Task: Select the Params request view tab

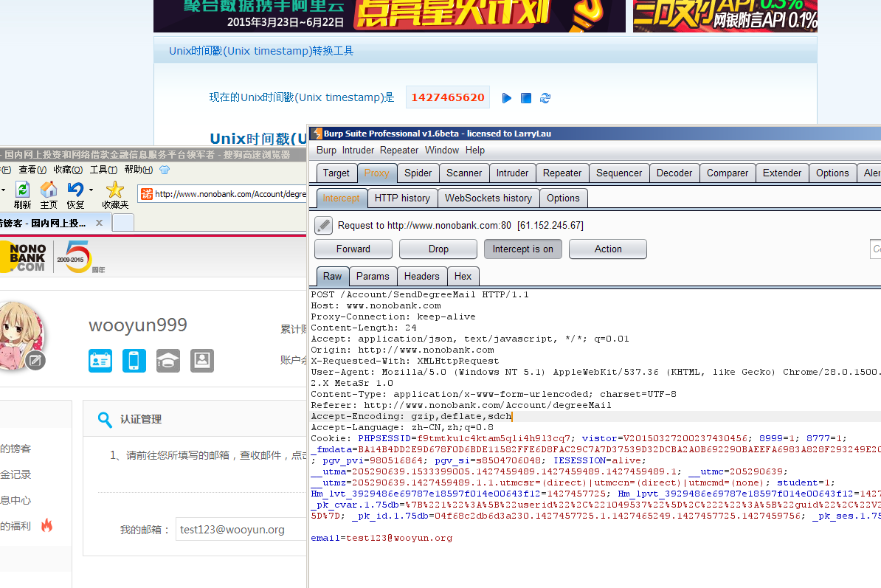Action: click(x=373, y=277)
